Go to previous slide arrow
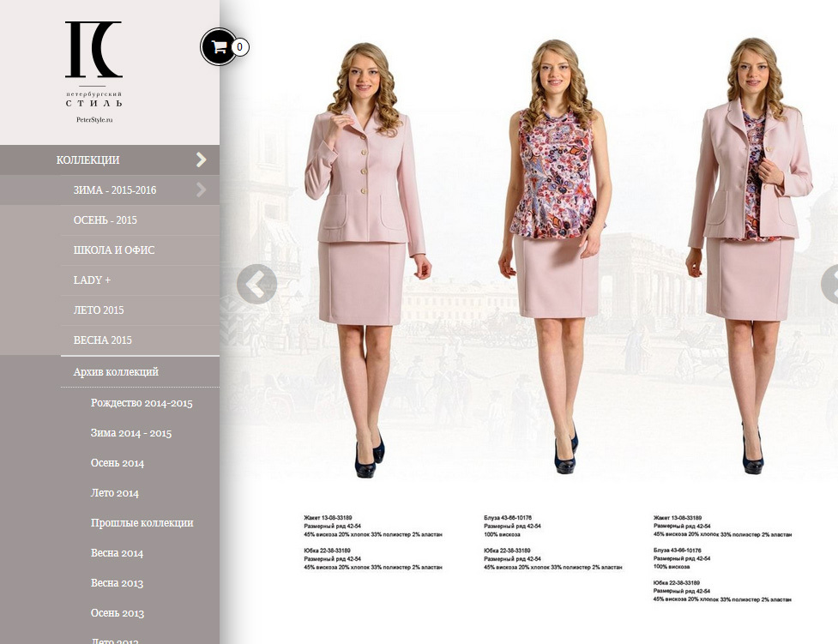Viewport: 838px width, 644px height. point(257,284)
